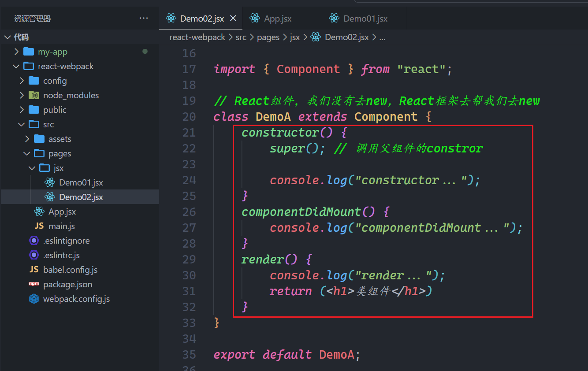The height and width of the screenshot is (371, 588).
Task: Open Demo01.jsx in the file tree
Action: pos(80,182)
